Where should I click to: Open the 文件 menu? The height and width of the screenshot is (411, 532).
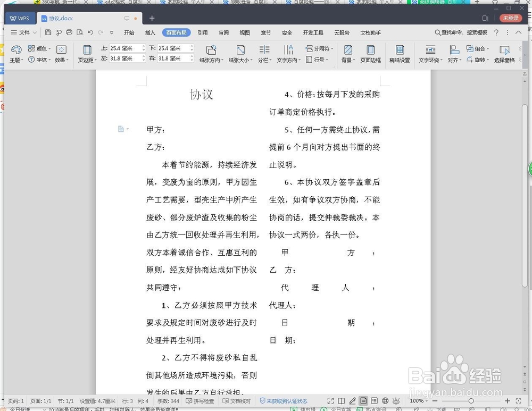[23, 32]
